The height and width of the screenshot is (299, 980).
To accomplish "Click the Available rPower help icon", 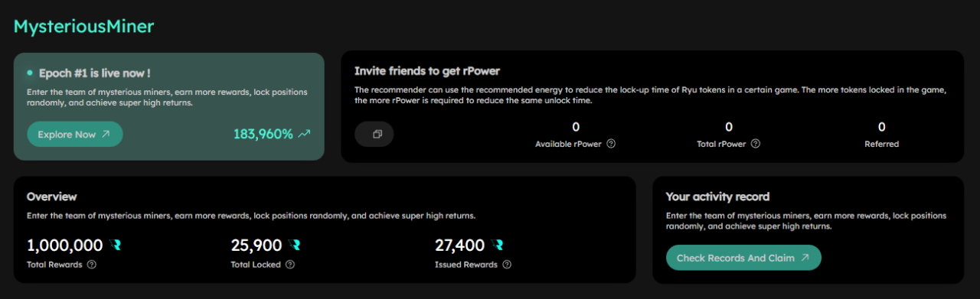I will tap(612, 144).
